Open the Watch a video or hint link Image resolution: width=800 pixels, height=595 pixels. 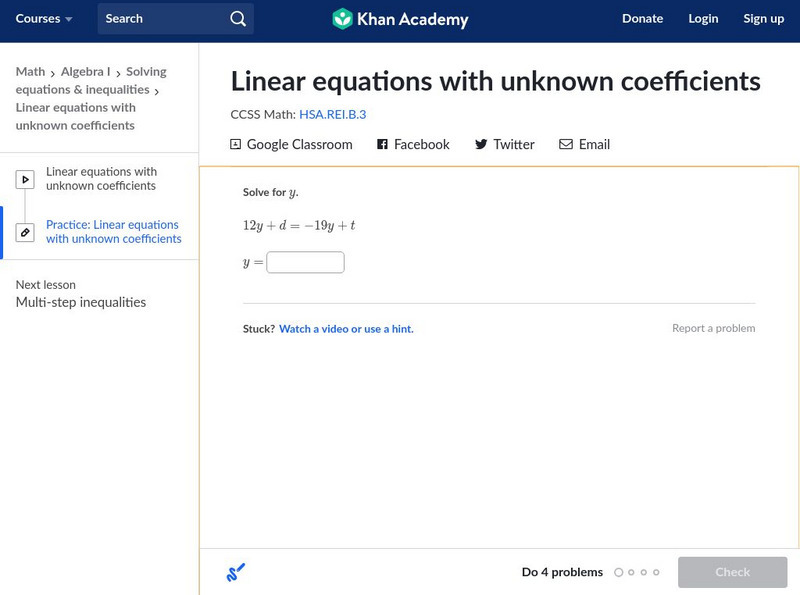click(346, 329)
